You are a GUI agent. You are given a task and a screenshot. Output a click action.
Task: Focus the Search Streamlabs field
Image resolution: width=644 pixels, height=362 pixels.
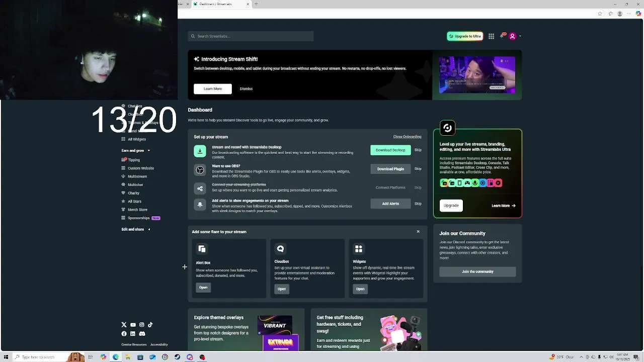pos(251,36)
